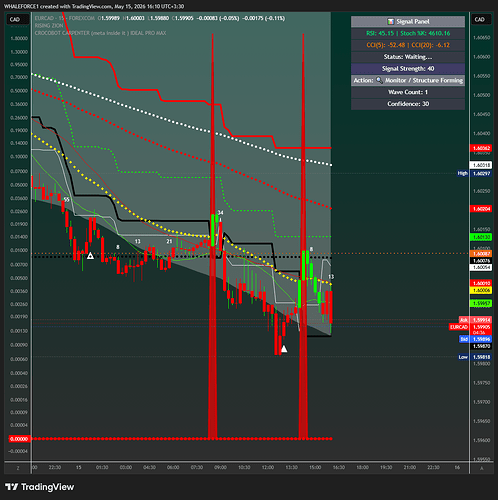Image resolution: width=498 pixels, height=500 pixels.
Task: Click the Signal Panel chart icon
Action: tap(390, 22)
